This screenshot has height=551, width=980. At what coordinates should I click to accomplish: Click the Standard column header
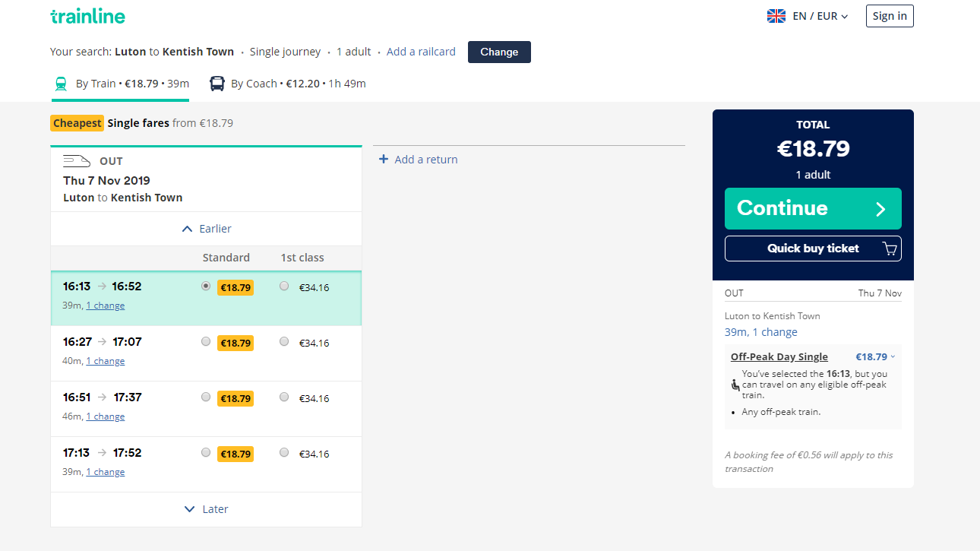(x=226, y=258)
